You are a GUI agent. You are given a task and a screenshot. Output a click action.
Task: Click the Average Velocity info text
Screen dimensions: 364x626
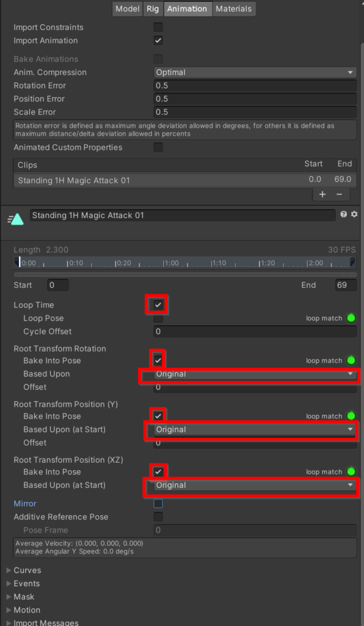coord(79,543)
